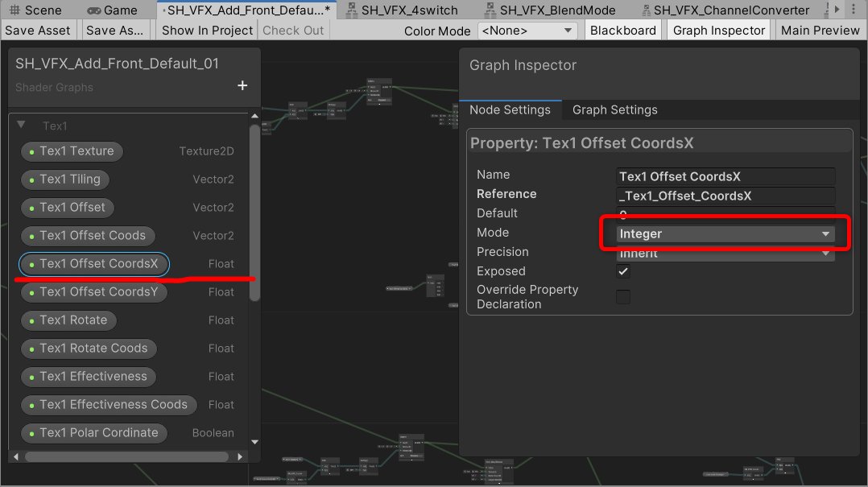Click Show In Project button
The height and width of the screenshot is (487, 868).
click(207, 31)
